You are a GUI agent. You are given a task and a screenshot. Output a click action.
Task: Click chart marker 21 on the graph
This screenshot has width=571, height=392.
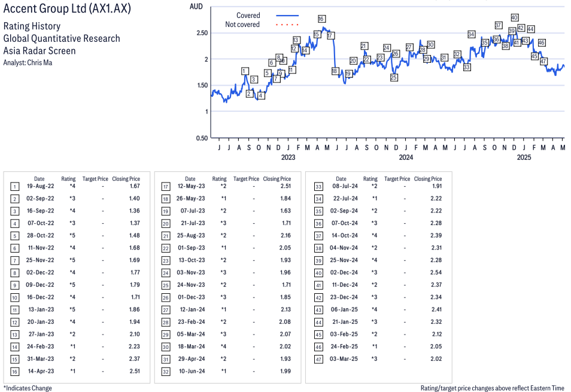(364, 46)
